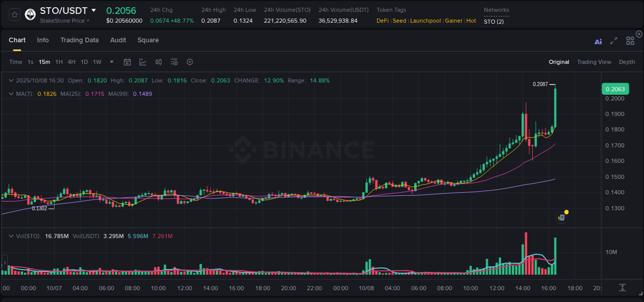This screenshot has height=302, width=644.
Task: Open the Square tab
Action: click(x=148, y=40)
